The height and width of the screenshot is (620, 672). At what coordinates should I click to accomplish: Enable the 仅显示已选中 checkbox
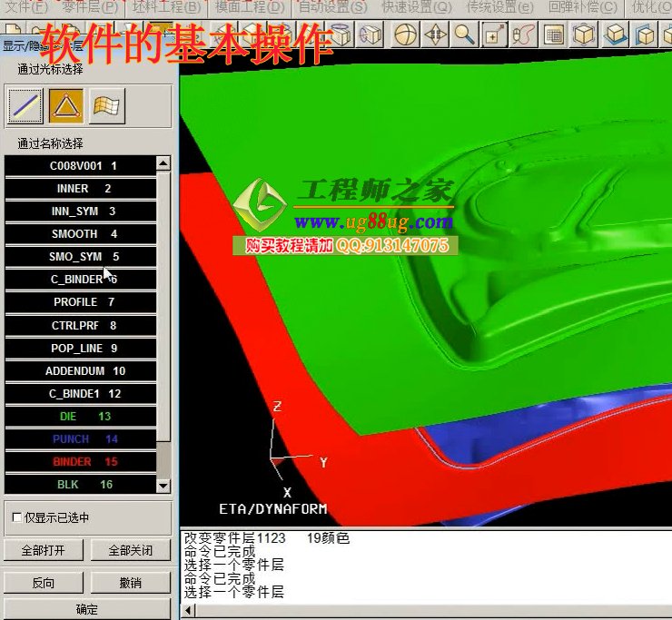point(16,517)
